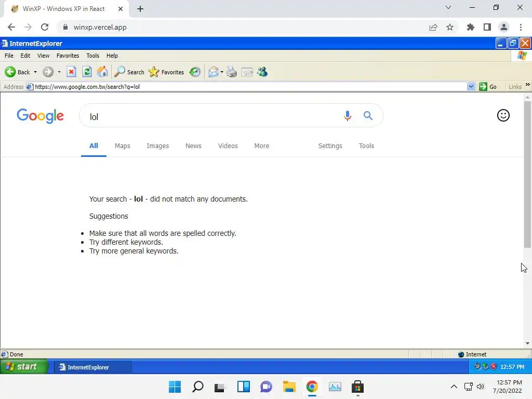The image size is (532, 399).
Task: Share this page via Chrome share icon
Action: [433, 27]
